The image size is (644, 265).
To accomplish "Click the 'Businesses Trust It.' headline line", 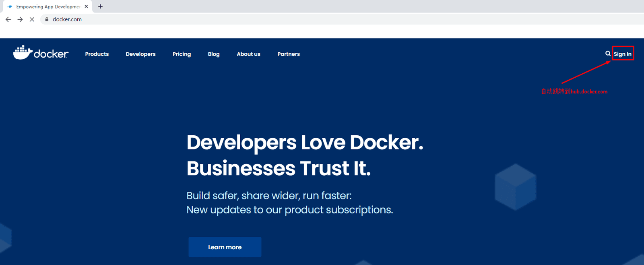I will (x=279, y=168).
